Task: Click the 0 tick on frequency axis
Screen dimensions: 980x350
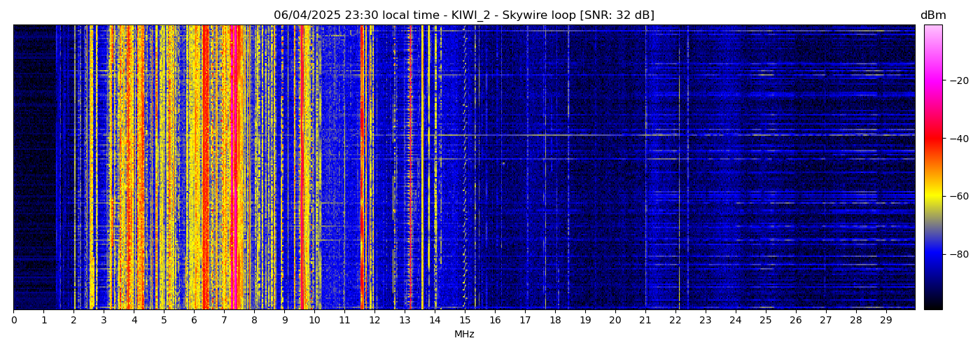Action: pyautogui.click(x=14, y=321)
